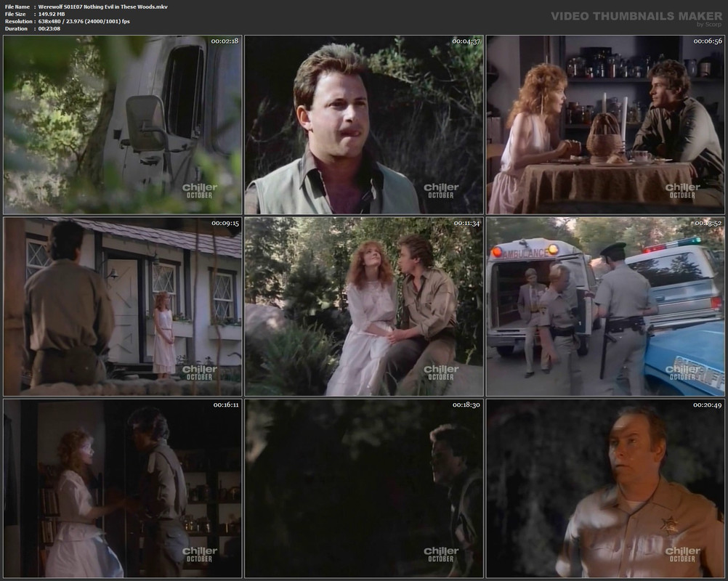Click the file size value '149.92 MB'

tap(52, 14)
